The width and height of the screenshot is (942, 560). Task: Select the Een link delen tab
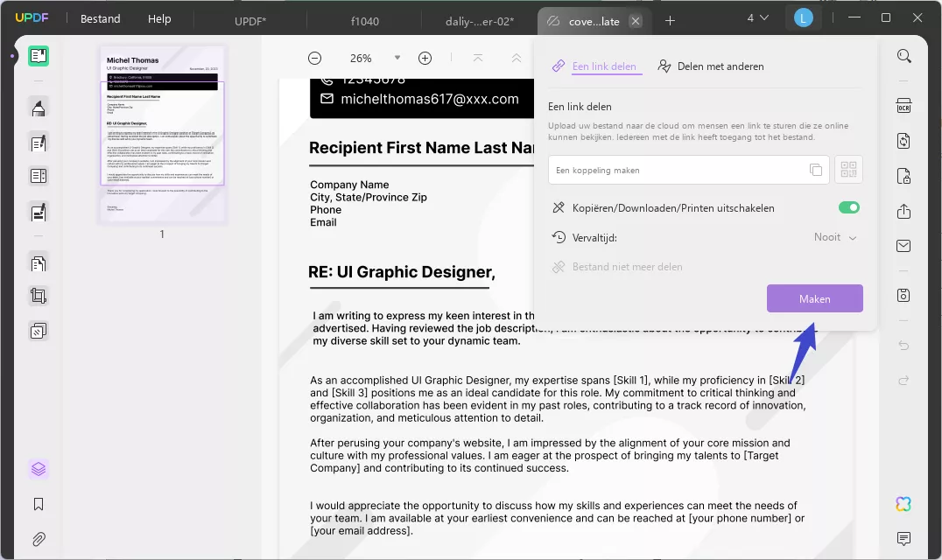(x=596, y=66)
